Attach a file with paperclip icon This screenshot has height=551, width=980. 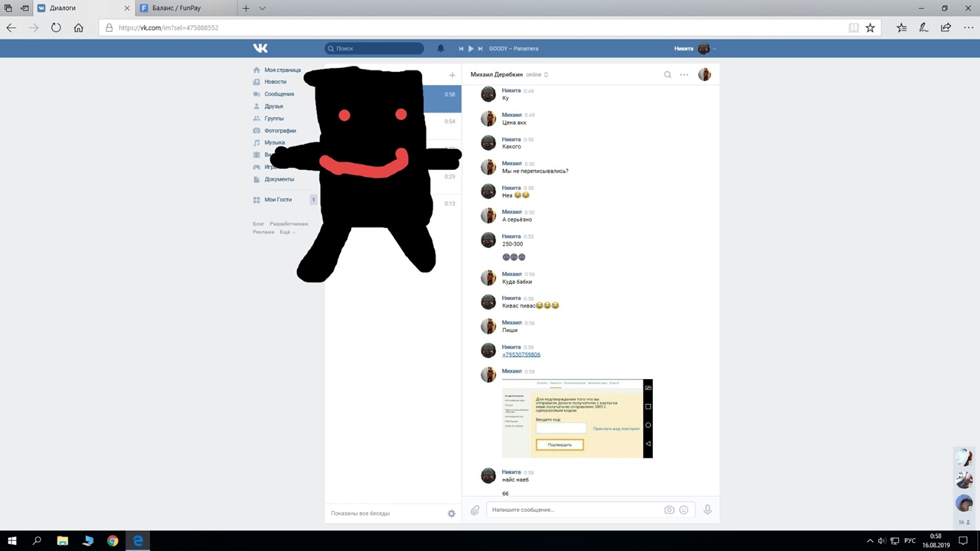click(x=475, y=510)
